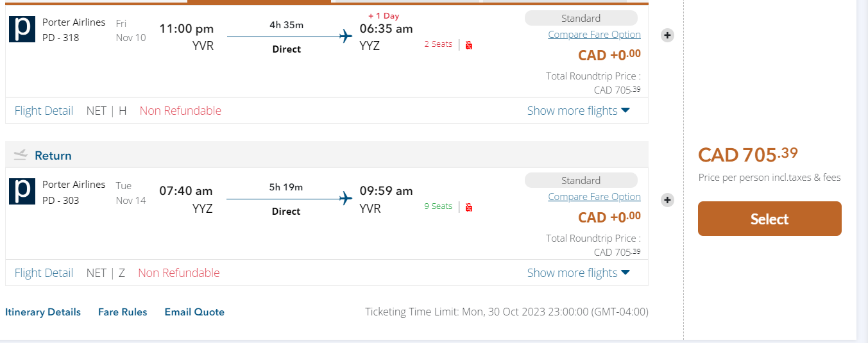This screenshot has width=868, height=343.
Task: Click the red baggage icon next to 9 Seats
Action: [469, 207]
